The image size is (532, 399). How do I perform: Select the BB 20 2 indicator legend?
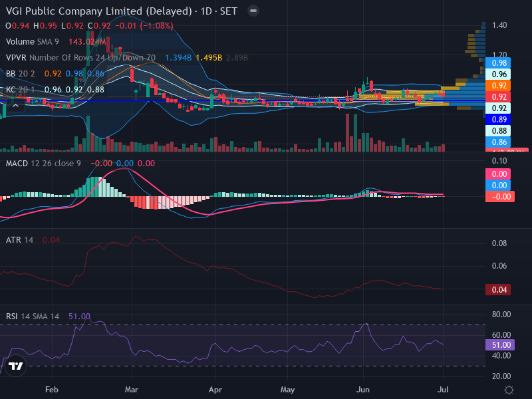click(x=21, y=74)
